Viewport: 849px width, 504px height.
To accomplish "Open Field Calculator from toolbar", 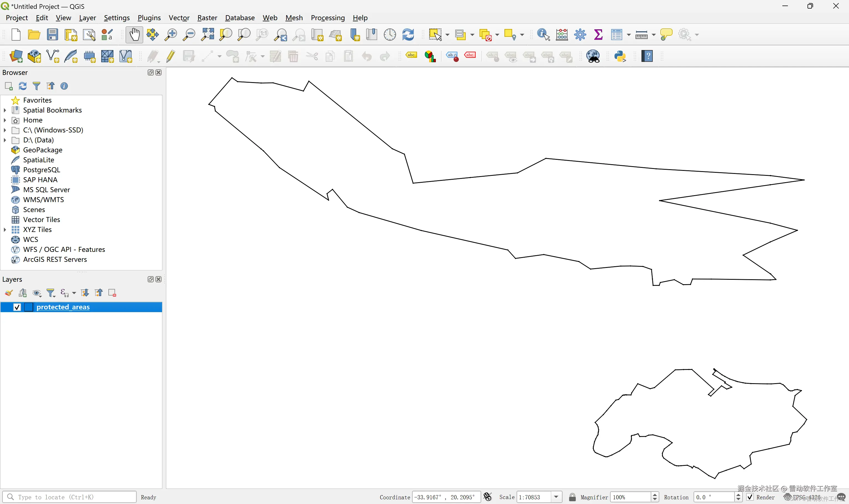I will pos(562,35).
